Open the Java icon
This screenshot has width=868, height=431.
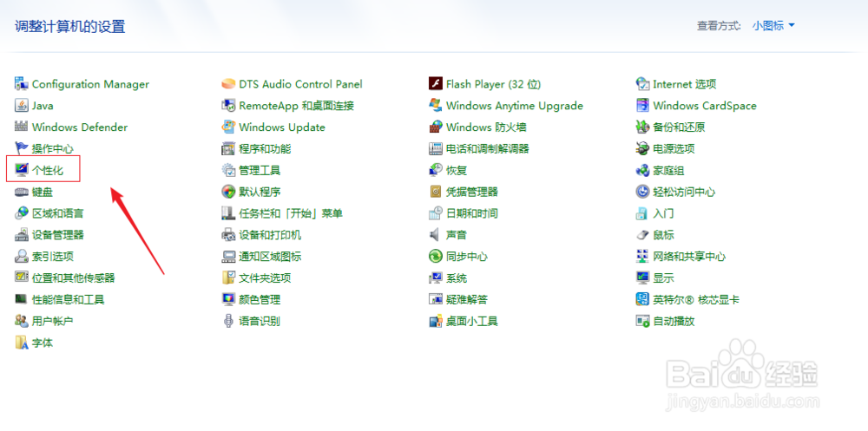[x=22, y=106]
